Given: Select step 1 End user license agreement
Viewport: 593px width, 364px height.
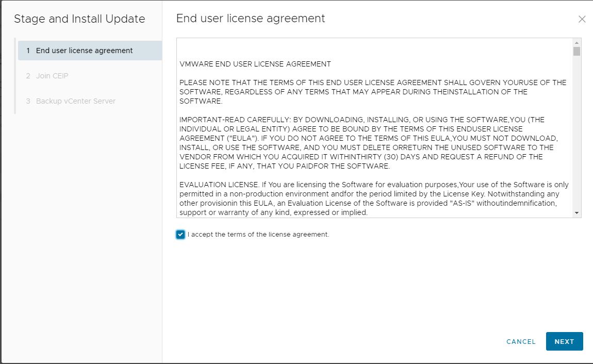Looking at the screenshot, I should point(90,51).
